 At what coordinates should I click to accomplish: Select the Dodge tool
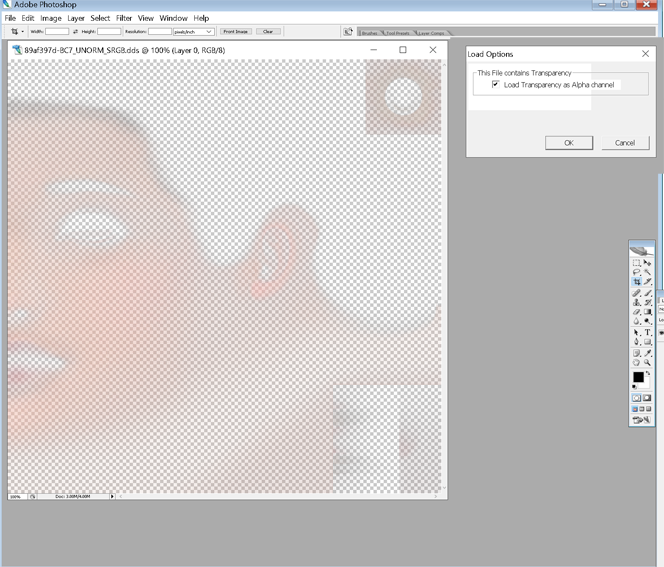647,321
